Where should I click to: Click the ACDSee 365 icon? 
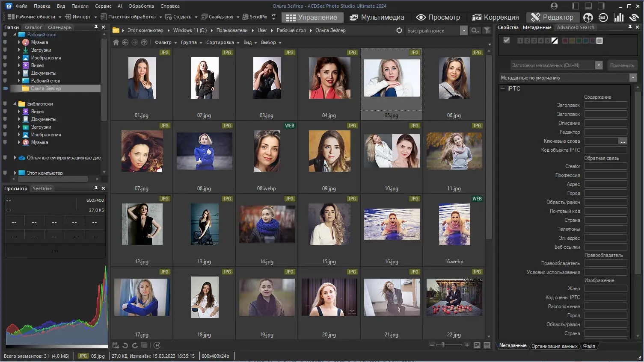click(x=603, y=18)
